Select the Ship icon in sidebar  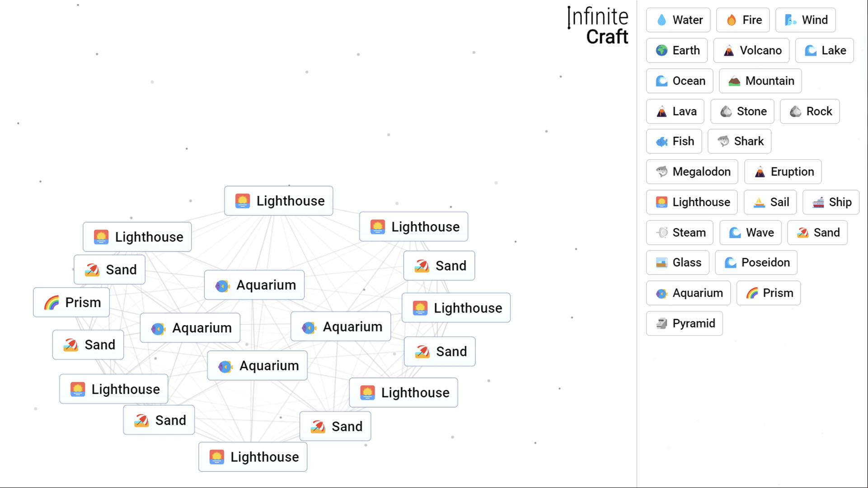pyautogui.click(x=818, y=202)
